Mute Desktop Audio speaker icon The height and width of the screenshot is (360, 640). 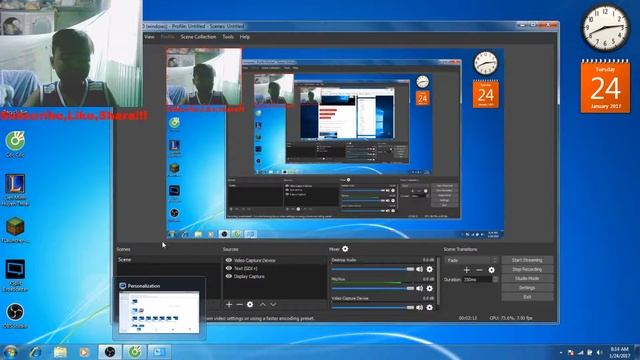tap(420, 269)
